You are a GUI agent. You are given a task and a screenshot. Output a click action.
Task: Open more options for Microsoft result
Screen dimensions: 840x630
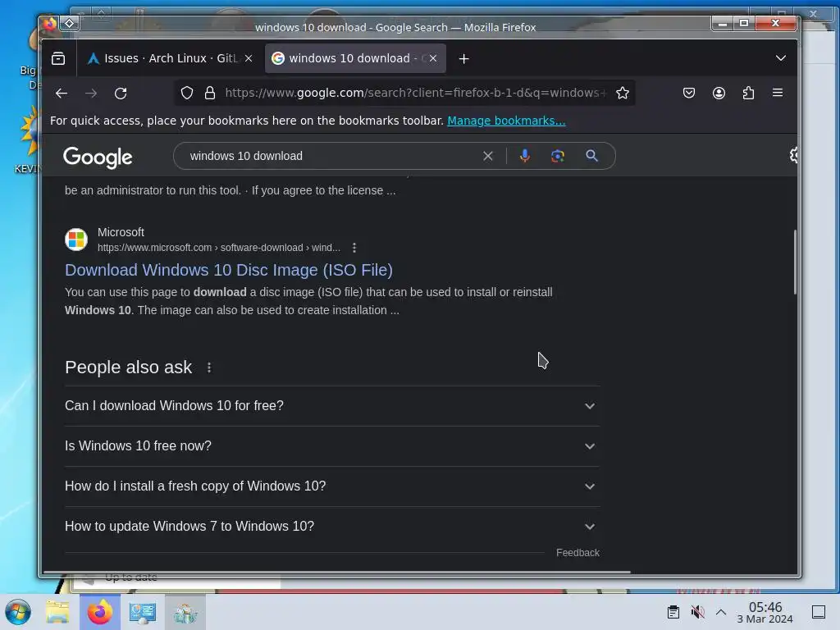354,248
